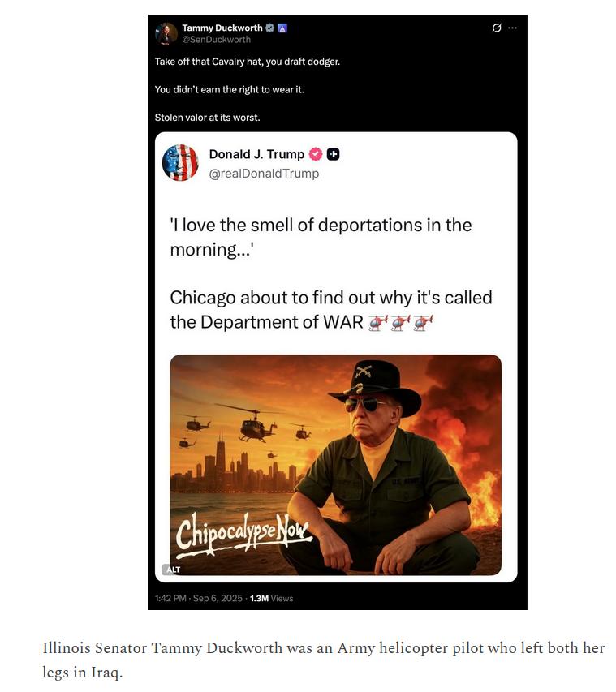Open the @SenDuckworth handle link
Screen dimensions: 616x692
point(216,39)
